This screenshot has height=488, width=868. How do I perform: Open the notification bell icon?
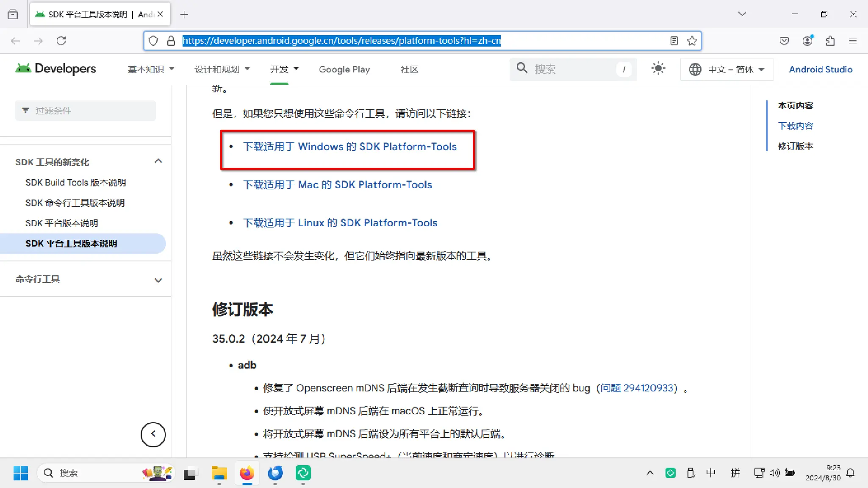pyautogui.click(x=851, y=473)
